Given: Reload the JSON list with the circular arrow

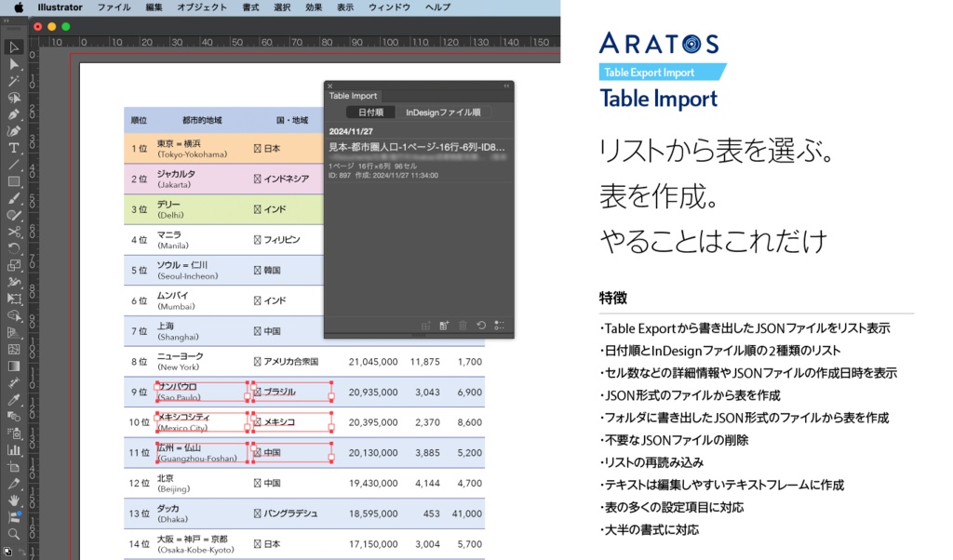Looking at the screenshot, I should 481,326.
